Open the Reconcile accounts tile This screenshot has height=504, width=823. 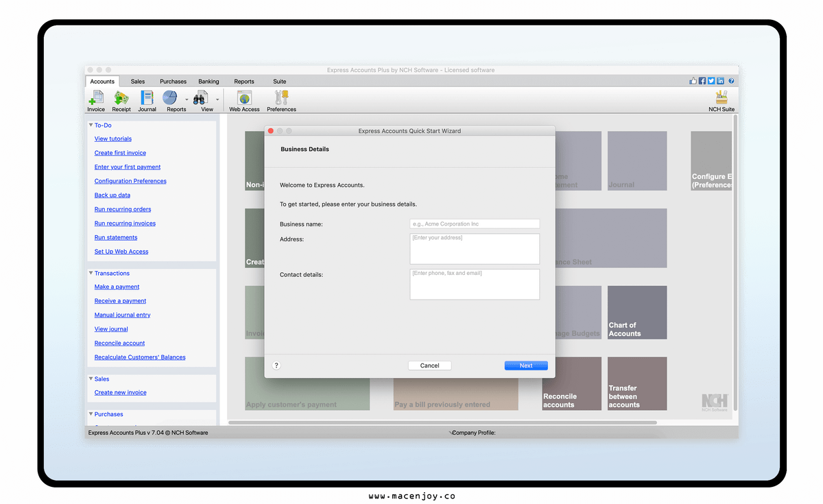click(571, 383)
